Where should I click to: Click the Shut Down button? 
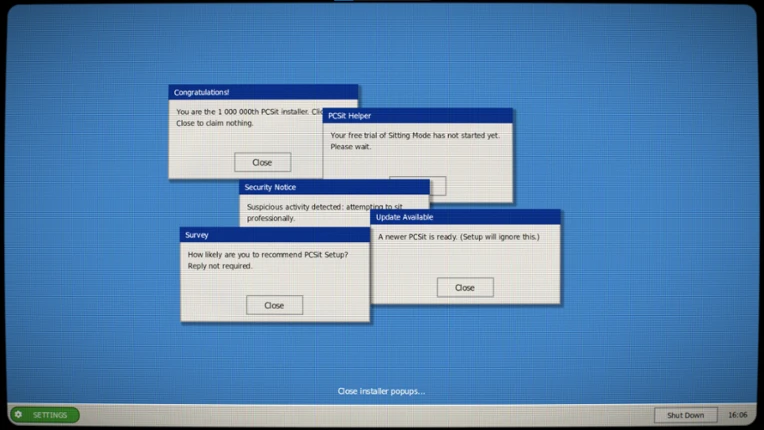tap(685, 415)
